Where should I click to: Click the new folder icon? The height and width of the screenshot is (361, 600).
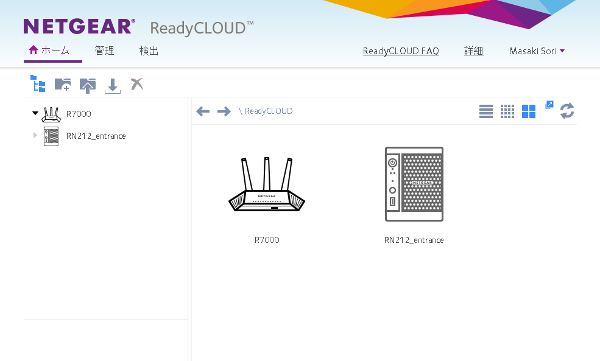point(63,84)
